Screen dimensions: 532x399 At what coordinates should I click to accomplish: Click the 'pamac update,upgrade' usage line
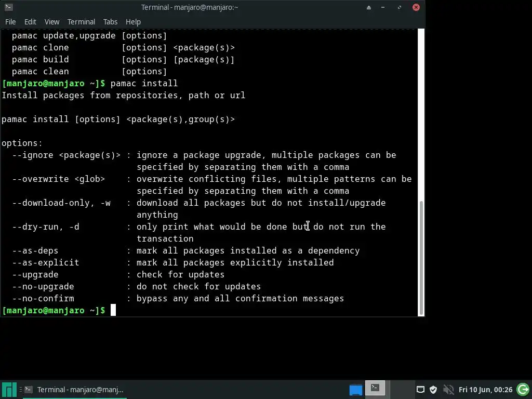click(x=89, y=36)
